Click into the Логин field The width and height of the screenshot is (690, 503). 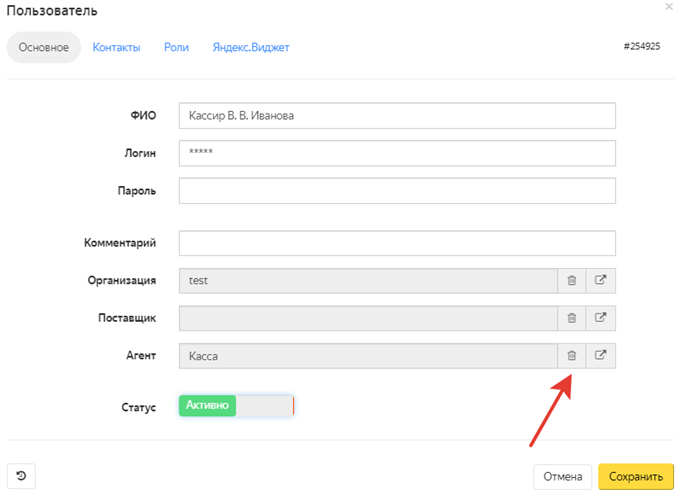point(397,153)
